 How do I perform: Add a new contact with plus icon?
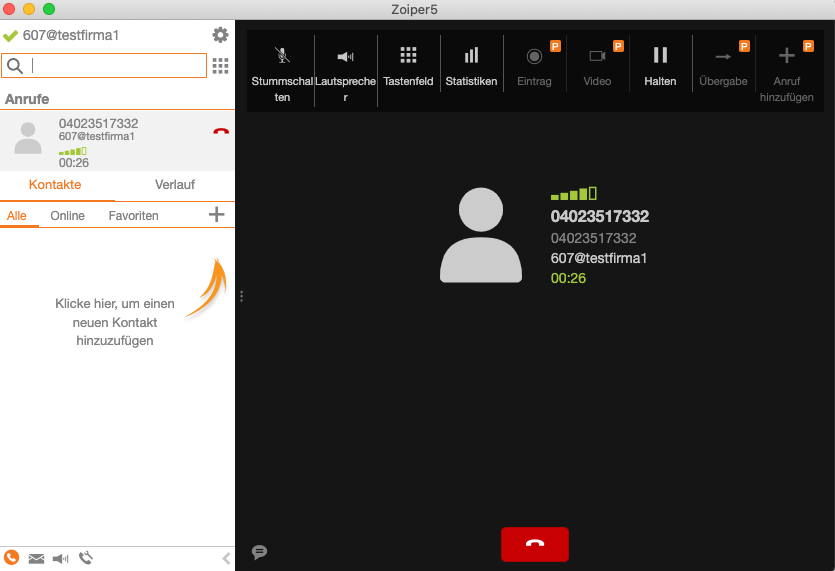[x=216, y=215]
